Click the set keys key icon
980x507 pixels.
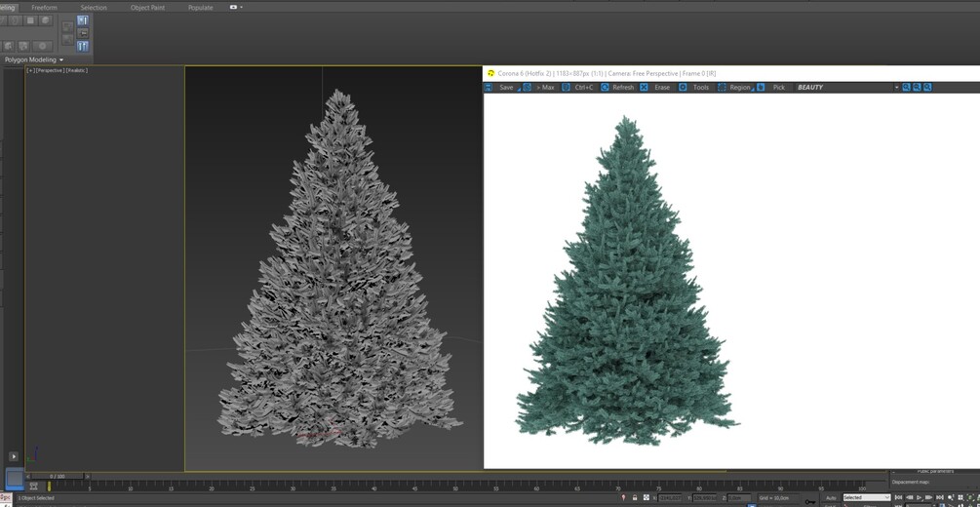point(810,500)
